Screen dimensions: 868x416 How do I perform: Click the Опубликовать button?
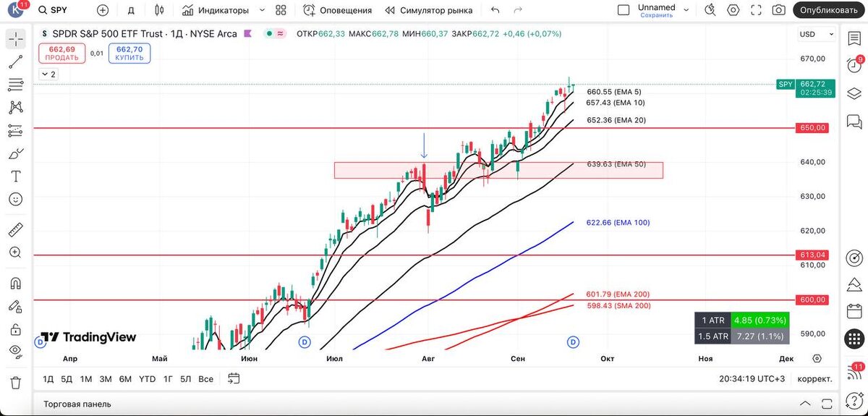(x=830, y=10)
